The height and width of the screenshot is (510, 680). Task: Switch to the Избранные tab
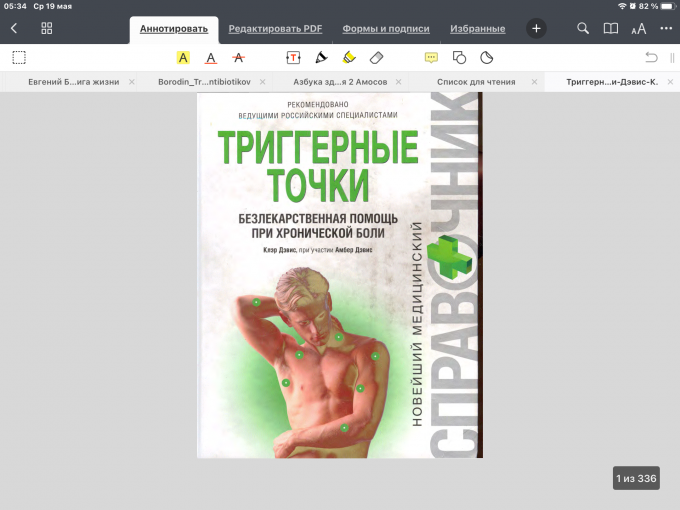(477, 29)
